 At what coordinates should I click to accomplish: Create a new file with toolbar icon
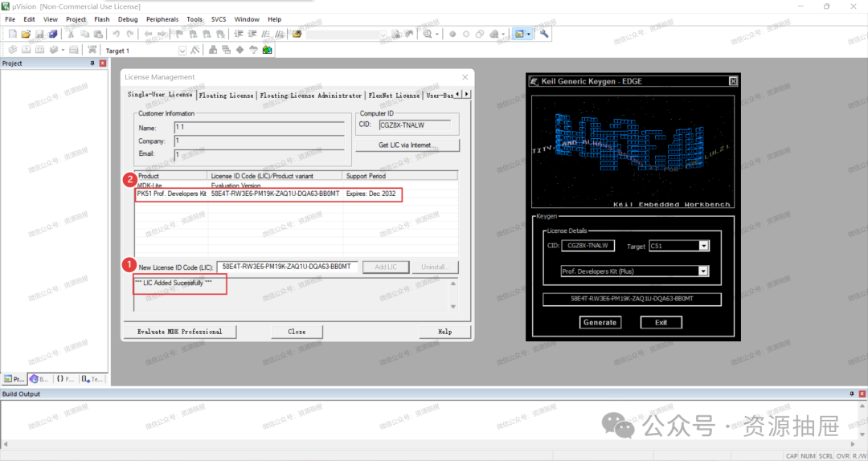12,34
